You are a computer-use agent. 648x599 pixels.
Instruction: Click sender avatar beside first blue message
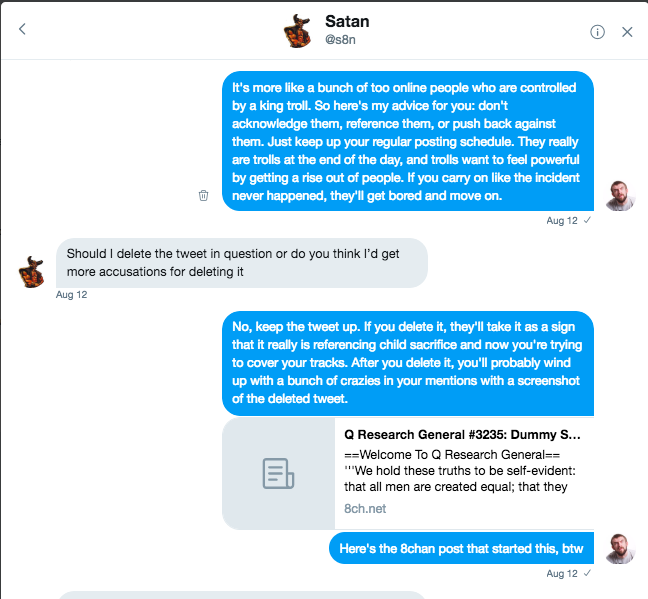click(x=620, y=196)
